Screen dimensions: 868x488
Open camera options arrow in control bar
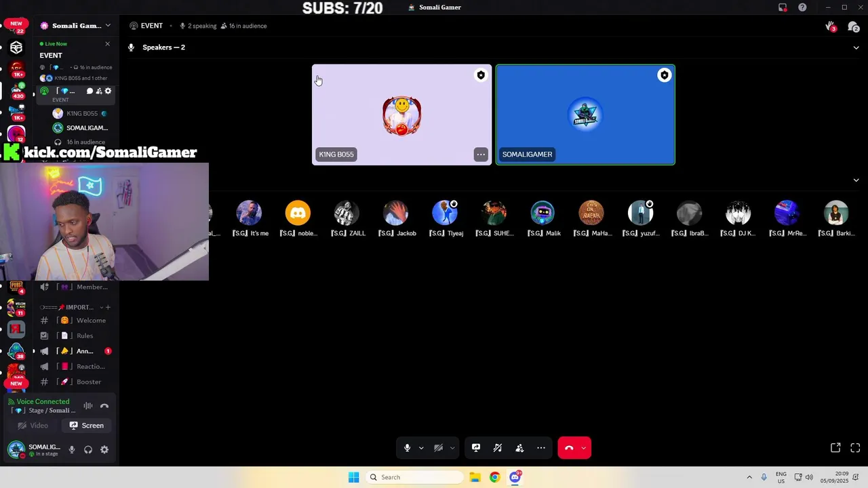pos(452,448)
